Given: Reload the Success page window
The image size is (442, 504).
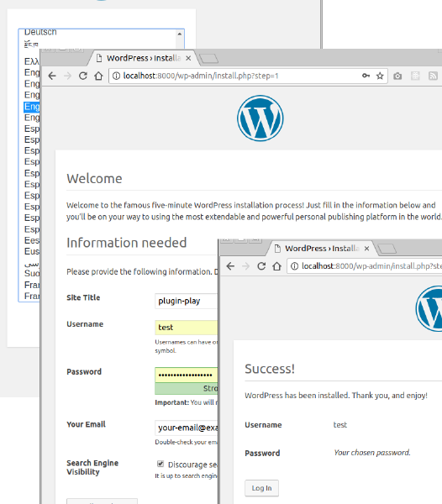Looking at the screenshot, I should 261,266.
